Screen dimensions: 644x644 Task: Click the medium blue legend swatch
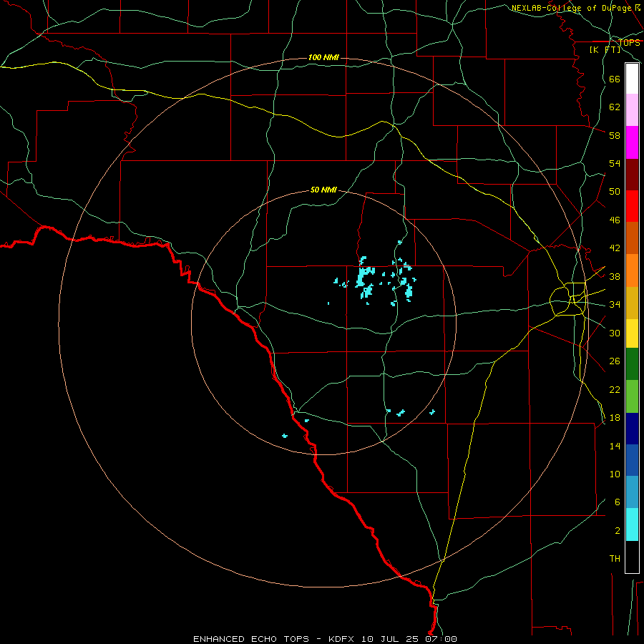click(x=632, y=460)
